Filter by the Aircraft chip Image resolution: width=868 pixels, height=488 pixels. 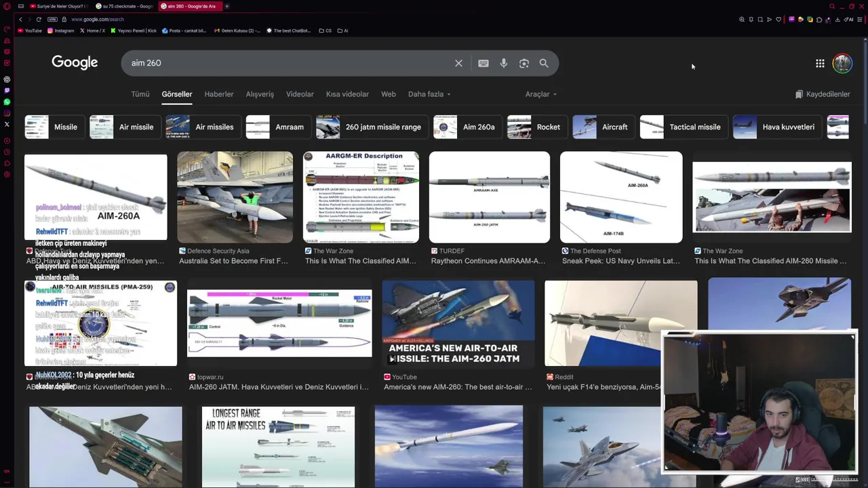pyautogui.click(x=603, y=127)
